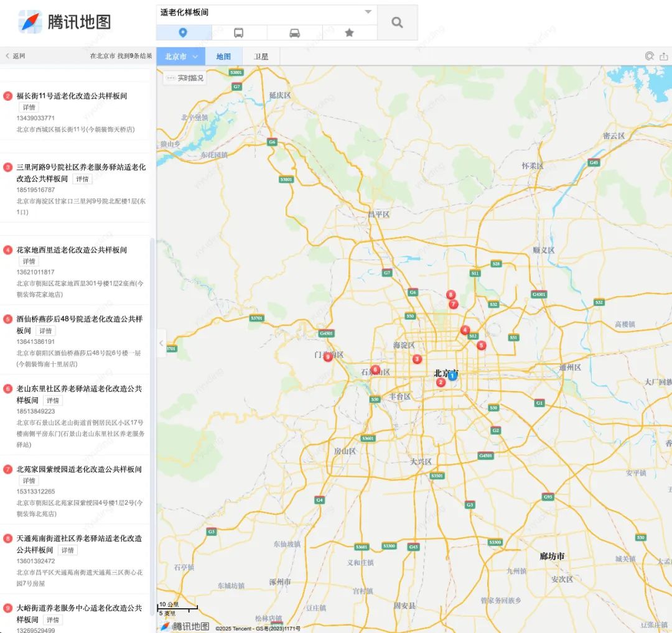
Task: Switch to driving route mode
Action: (294, 33)
